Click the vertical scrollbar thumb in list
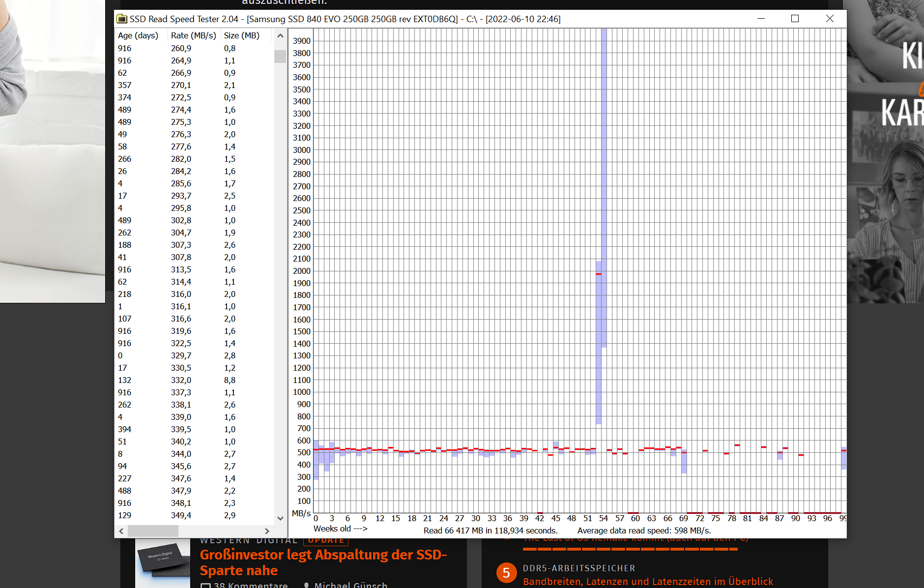Viewport: 924px width, 588px height. click(x=280, y=56)
